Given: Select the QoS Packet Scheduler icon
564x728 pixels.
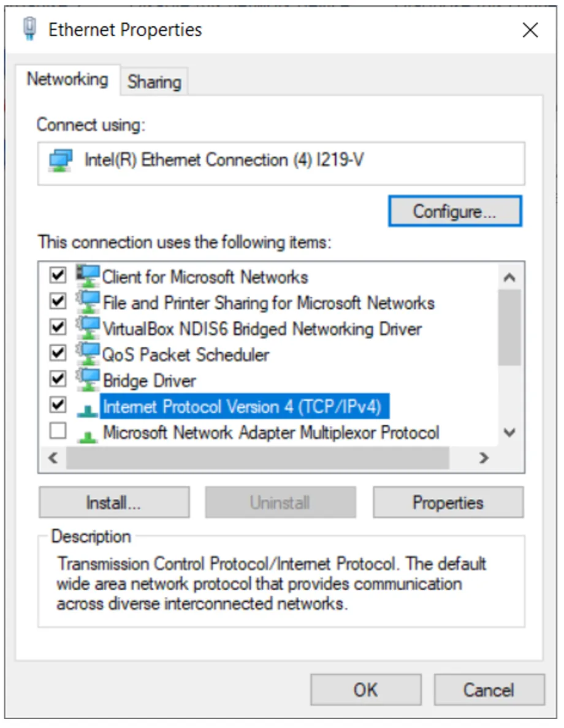Looking at the screenshot, I should (x=88, y=354).
